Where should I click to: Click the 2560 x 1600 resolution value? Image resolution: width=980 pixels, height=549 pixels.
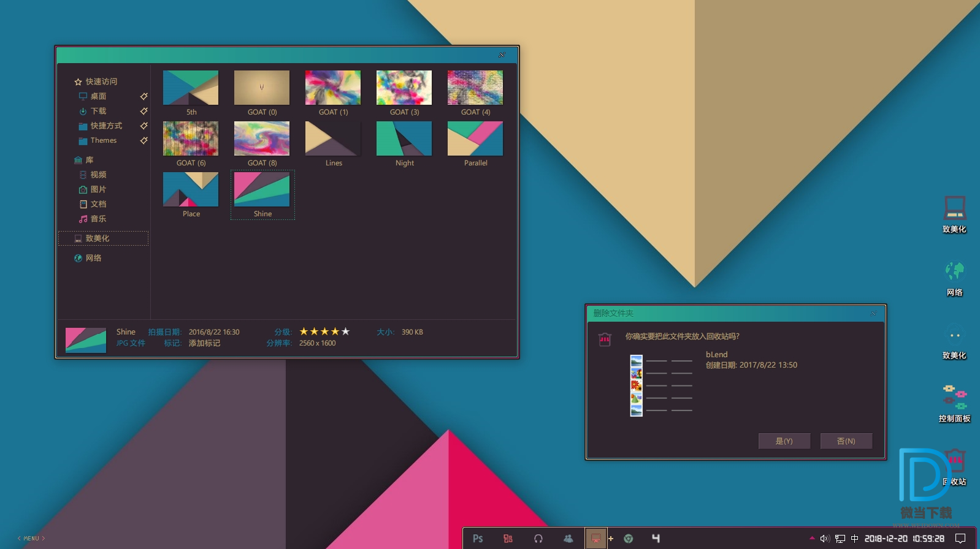click(318, 343)
